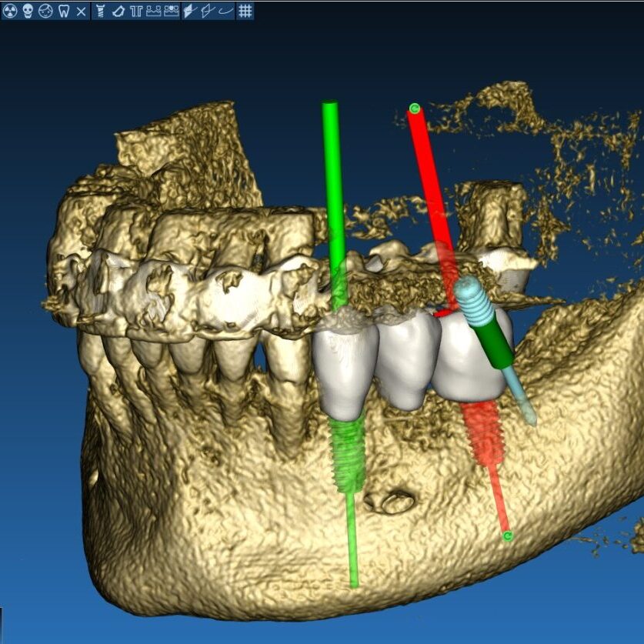Viewport: 644px width, 644px height.
Task: Click the top handle of the red implant axis
Action: [415, 108]
